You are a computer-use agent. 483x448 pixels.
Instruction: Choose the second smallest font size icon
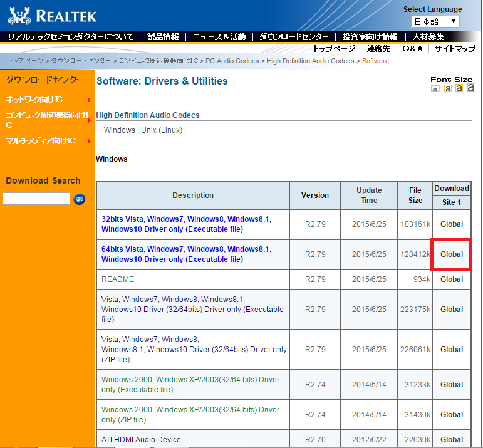click(x=447, y=89)
